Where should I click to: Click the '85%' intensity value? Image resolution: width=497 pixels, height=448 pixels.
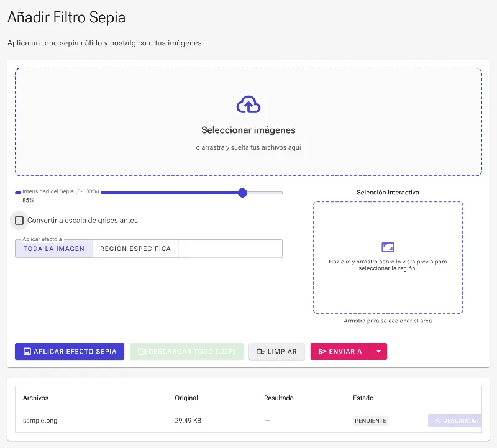tap(28, 200)
